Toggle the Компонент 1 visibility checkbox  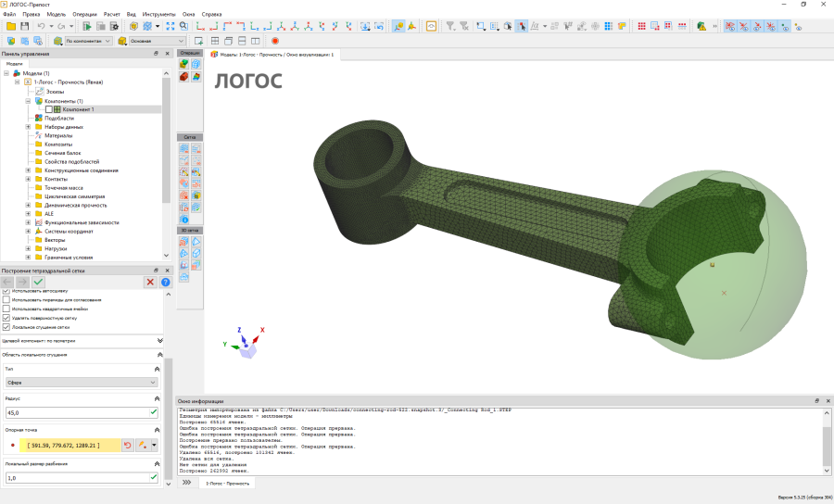pyautogui.click(x=49, y=109)
